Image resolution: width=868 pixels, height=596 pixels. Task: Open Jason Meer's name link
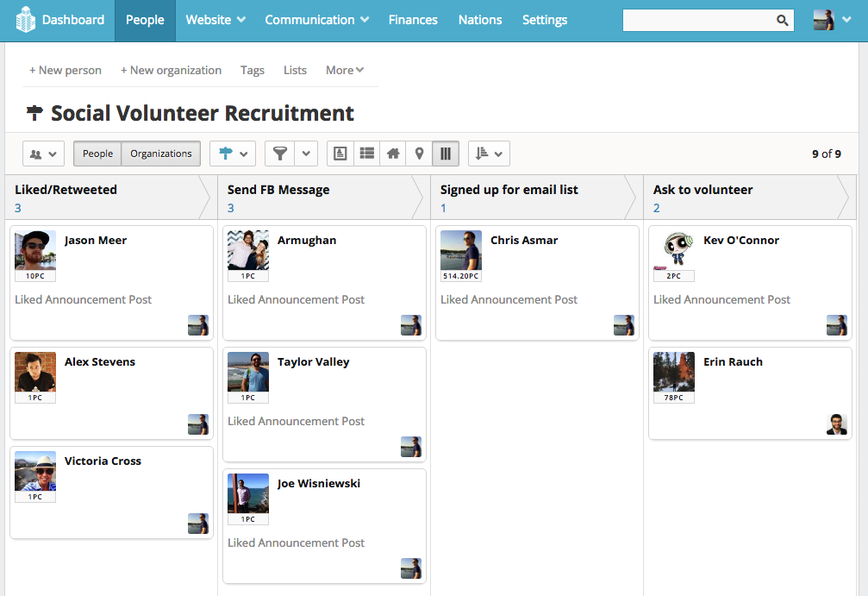coord(95,241)
